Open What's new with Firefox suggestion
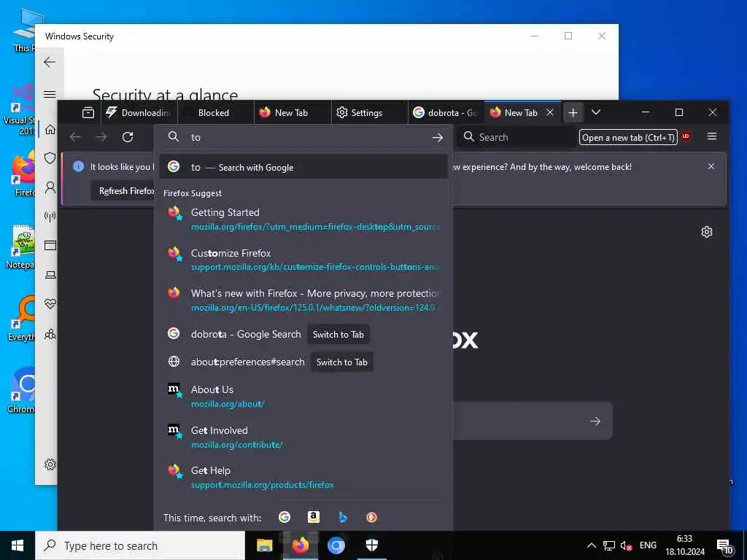This screenshot has height=560, width=747. point(303,300)
